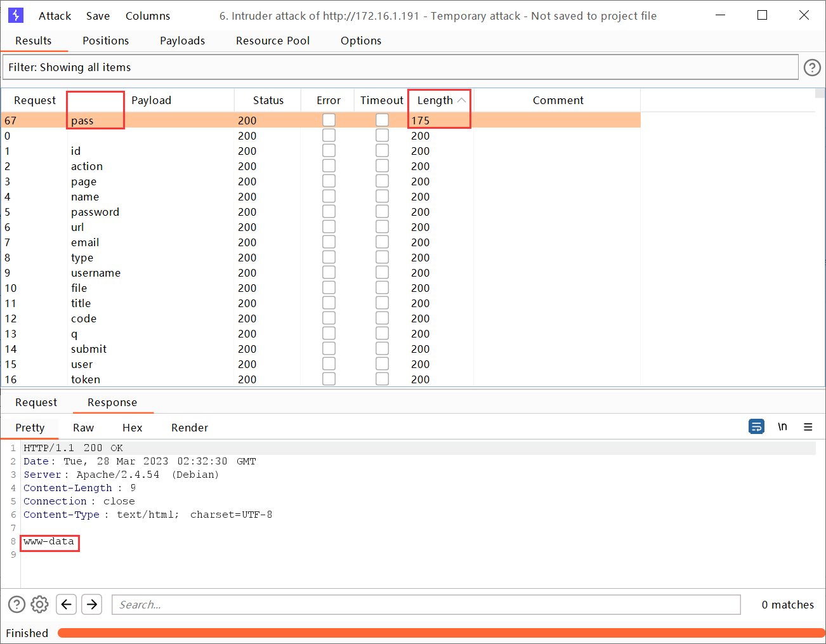
Task: Open the Options tab
Action: click(361, 41)
